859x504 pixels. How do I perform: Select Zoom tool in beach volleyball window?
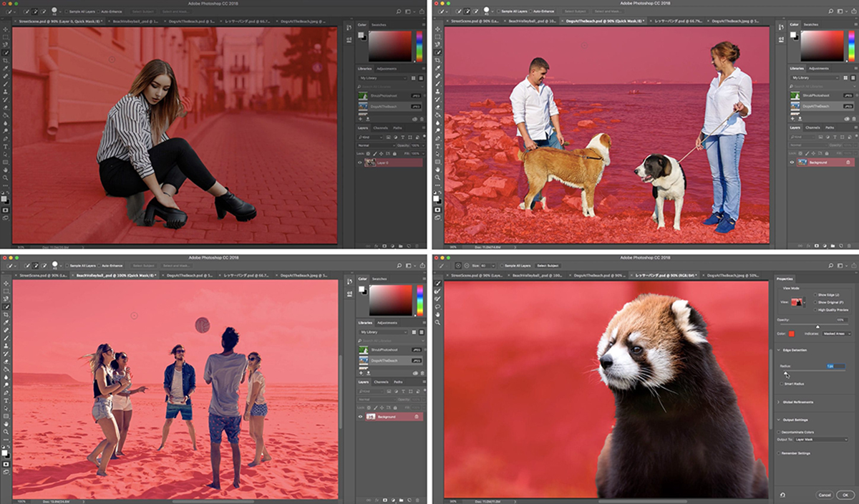(6, 432)
